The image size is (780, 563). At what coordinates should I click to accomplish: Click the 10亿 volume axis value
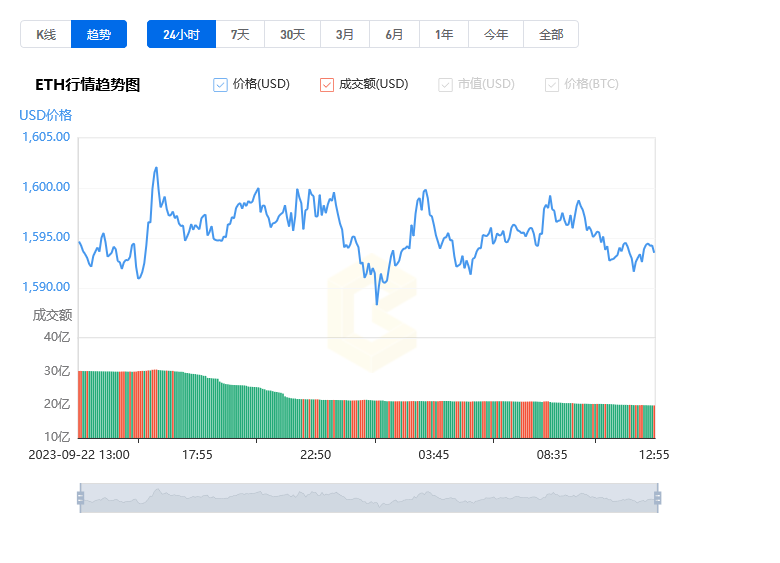(57, 437)
